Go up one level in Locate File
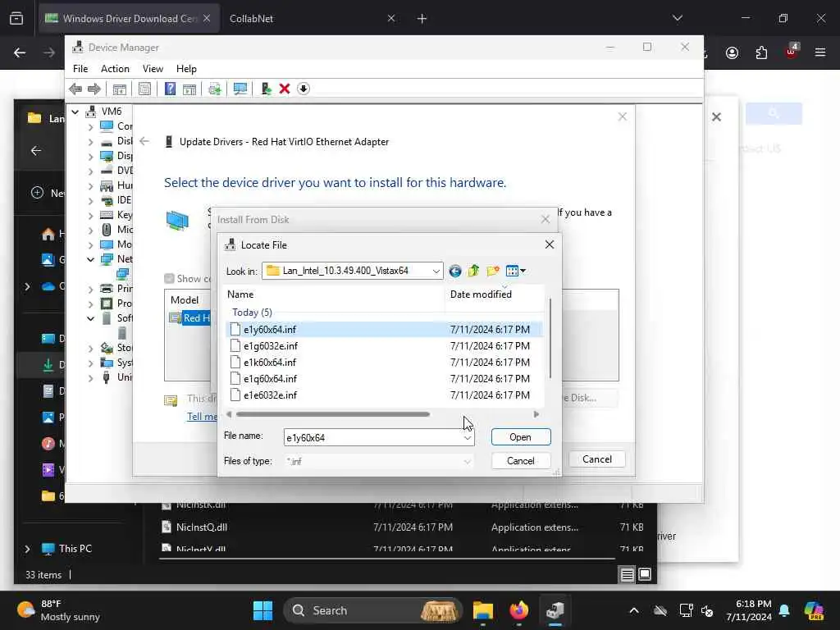 473,271
